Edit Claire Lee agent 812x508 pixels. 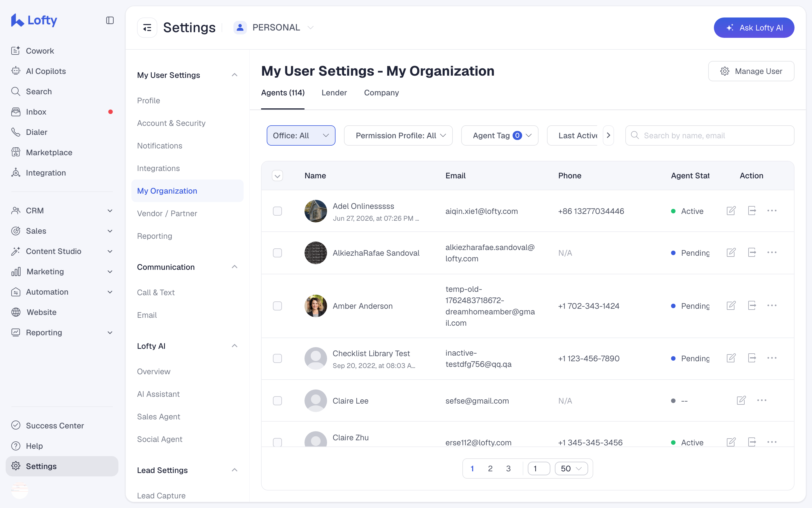click(x=741, y=400)
